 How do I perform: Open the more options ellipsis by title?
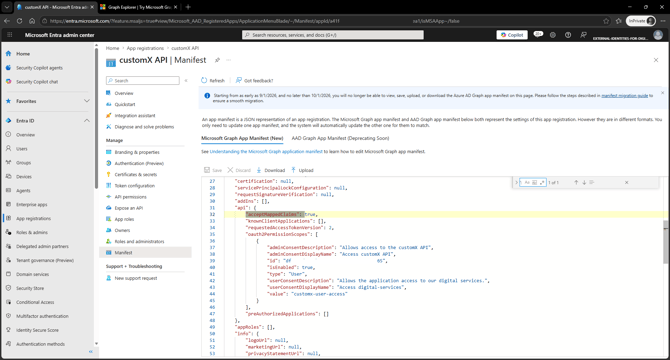(x=229, y=60)
